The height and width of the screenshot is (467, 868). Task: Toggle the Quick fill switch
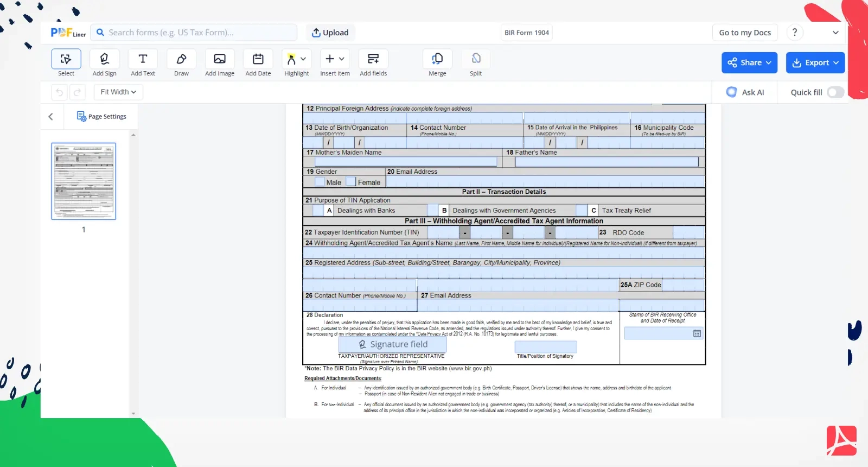point(835,92)
